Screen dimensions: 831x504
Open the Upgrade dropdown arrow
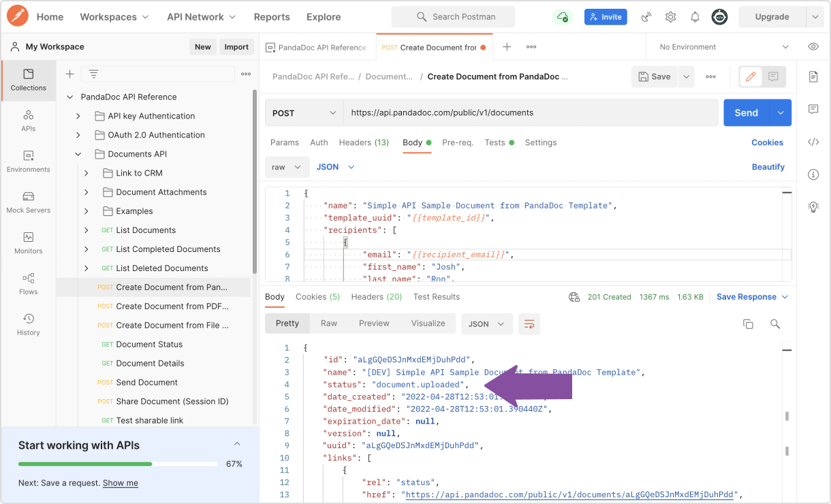(815, 17)
